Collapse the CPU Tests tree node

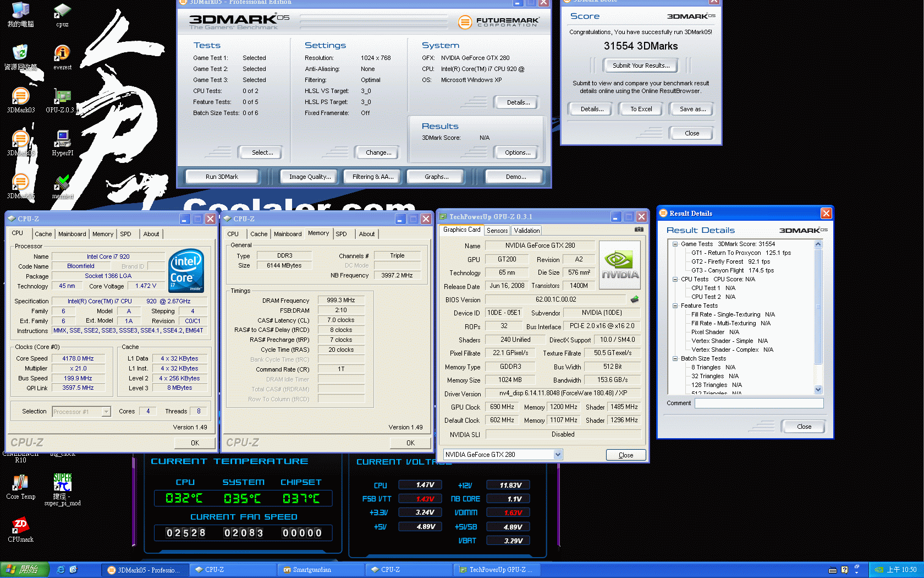(x=675, y=279)
